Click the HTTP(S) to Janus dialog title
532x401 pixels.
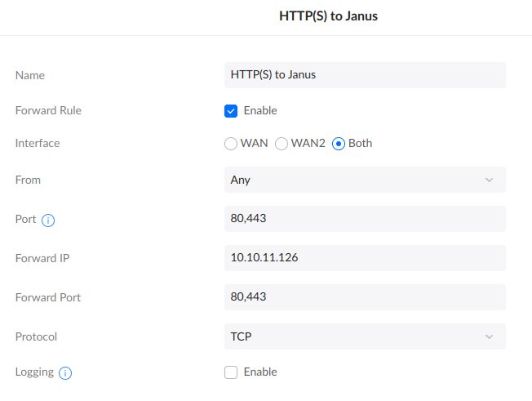click(x=328, y=16)
